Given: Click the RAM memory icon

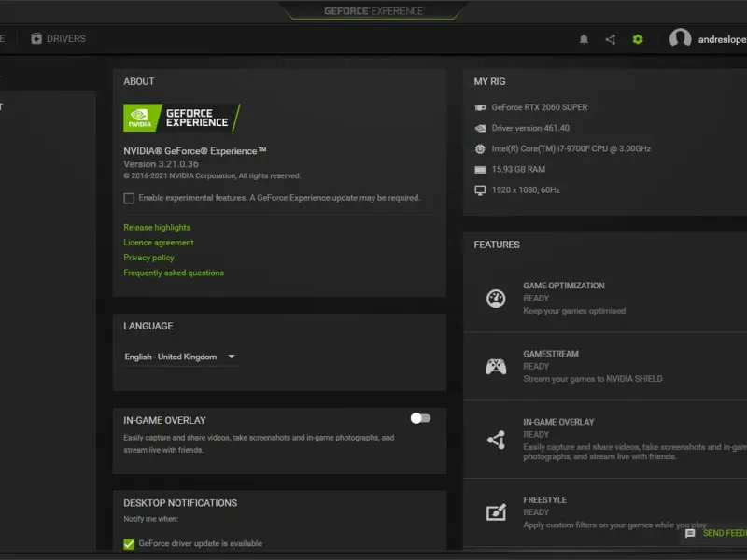Looking at the screenshot, I should (x=480, y=170).
